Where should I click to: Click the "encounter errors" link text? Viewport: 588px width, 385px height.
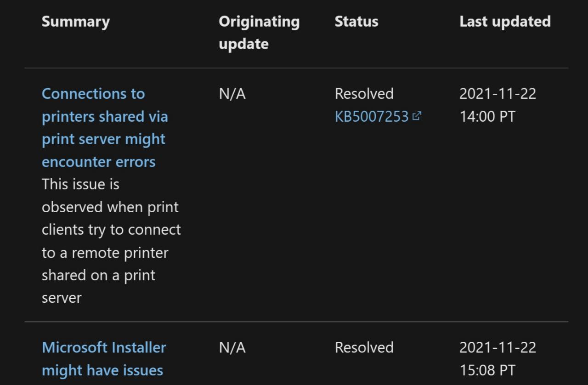[99, 162]
